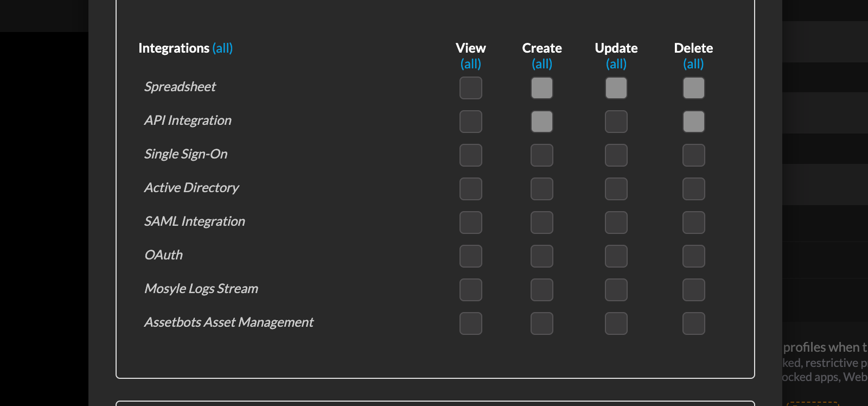Check Update for OAuth
Viewport: 868px width, 406px height.
click(616, 256)
